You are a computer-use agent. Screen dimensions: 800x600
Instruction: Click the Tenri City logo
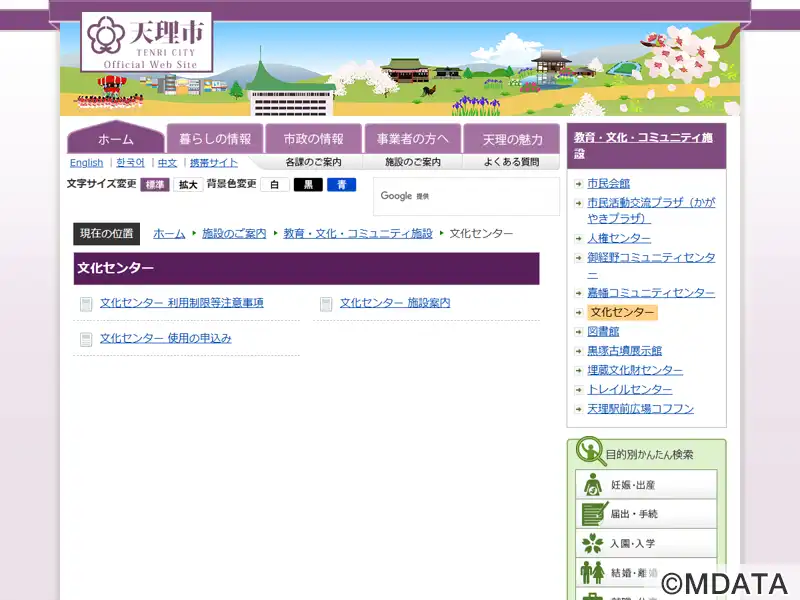click(146, 42)
